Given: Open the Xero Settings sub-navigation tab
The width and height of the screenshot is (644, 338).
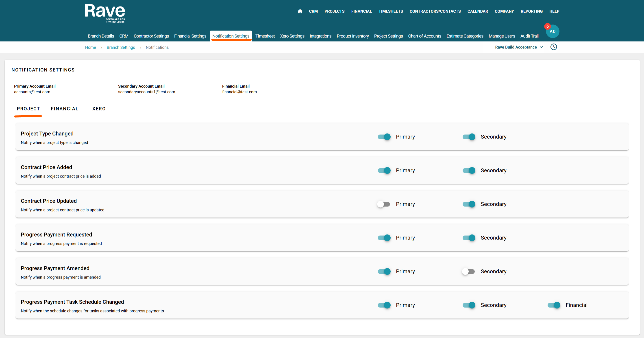Looking at the screenshot, I should 292,36.
